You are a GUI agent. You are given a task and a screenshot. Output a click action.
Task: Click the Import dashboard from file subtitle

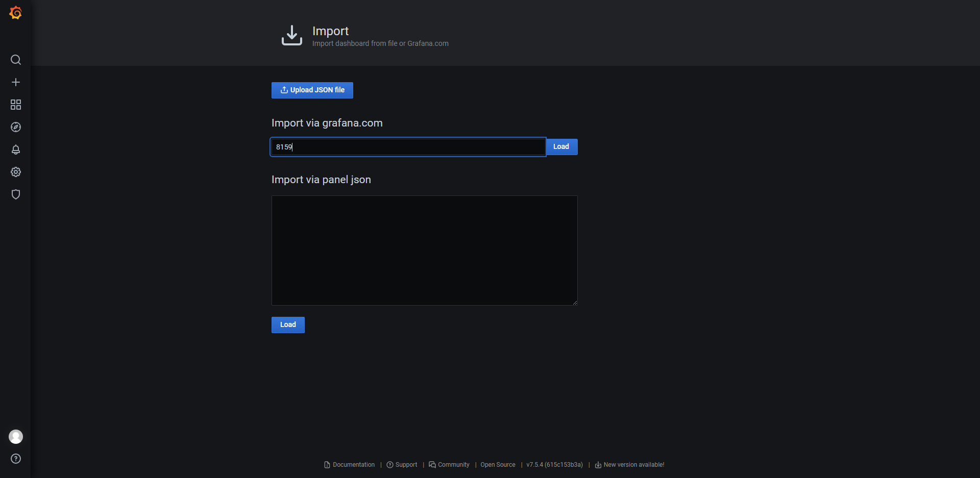click(380, 44)
